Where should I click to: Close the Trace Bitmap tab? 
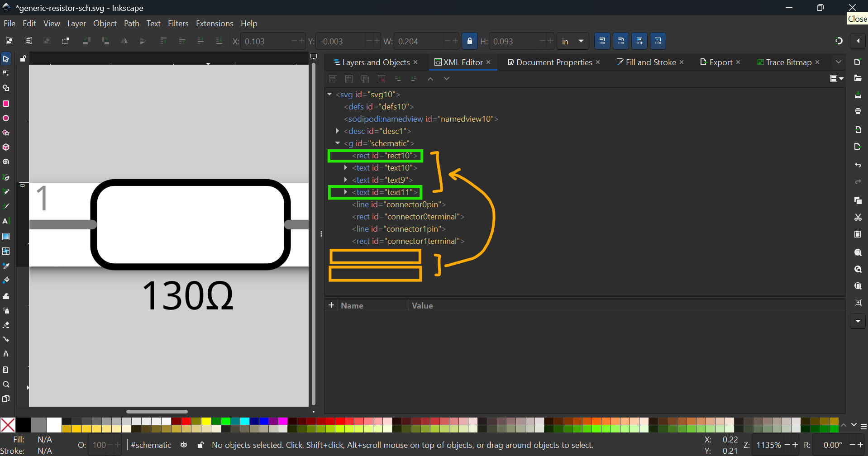[x=817, y=62]
